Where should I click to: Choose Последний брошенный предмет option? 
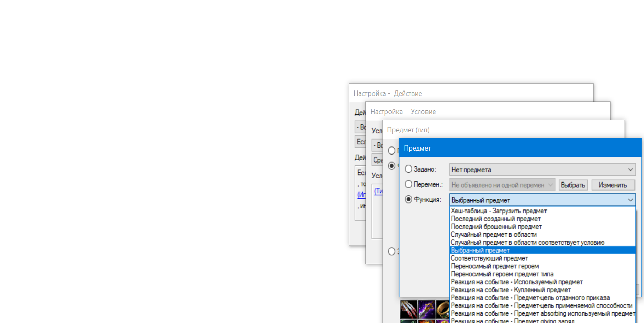point(543,227)
